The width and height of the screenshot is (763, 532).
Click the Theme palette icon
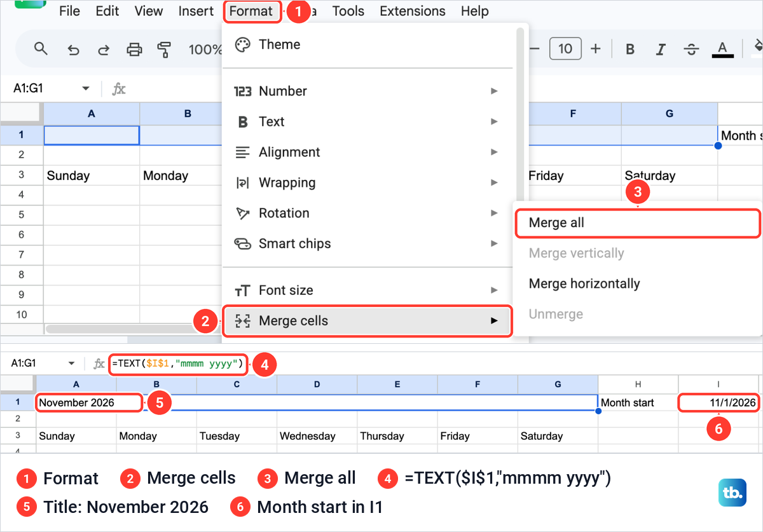click(243, 44)
